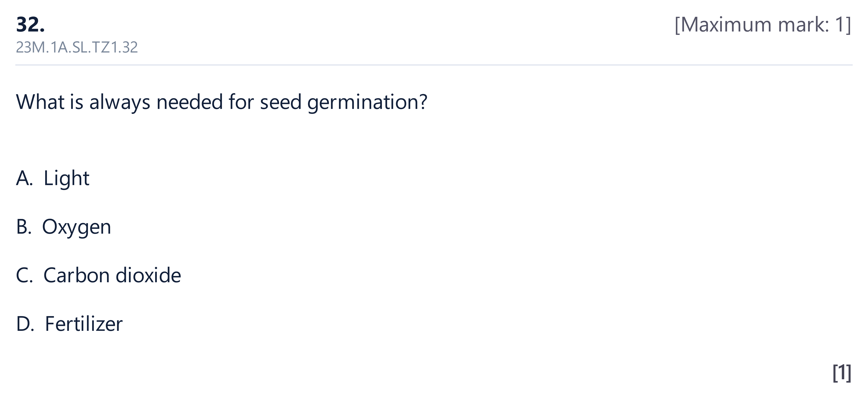Click the question number 32 heading
868x399 pixels.
(x=30, y=25)
